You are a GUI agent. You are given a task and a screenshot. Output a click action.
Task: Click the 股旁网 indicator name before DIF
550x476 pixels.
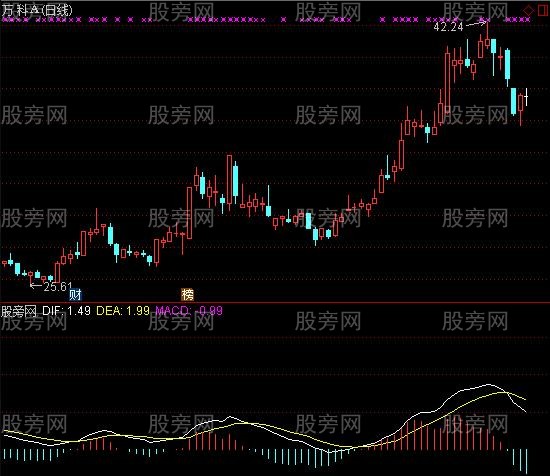click(19, 311)
